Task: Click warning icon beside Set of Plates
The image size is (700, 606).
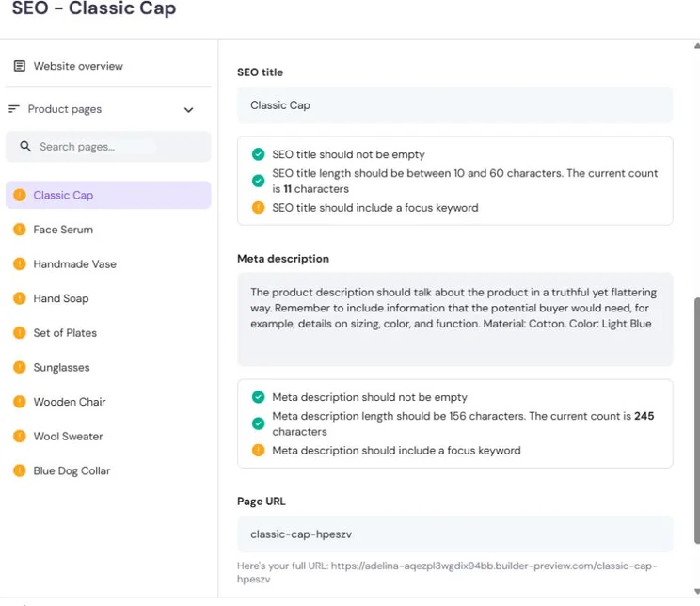Action: 20,333
